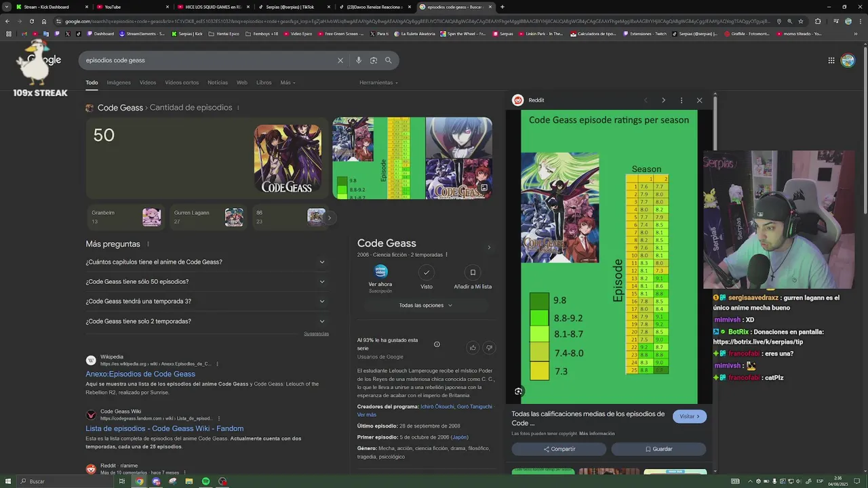This screenshot has width=868, height=488.
Task: Show info about Google users rating
Action: pyautogui.click(x=437, y=344)
